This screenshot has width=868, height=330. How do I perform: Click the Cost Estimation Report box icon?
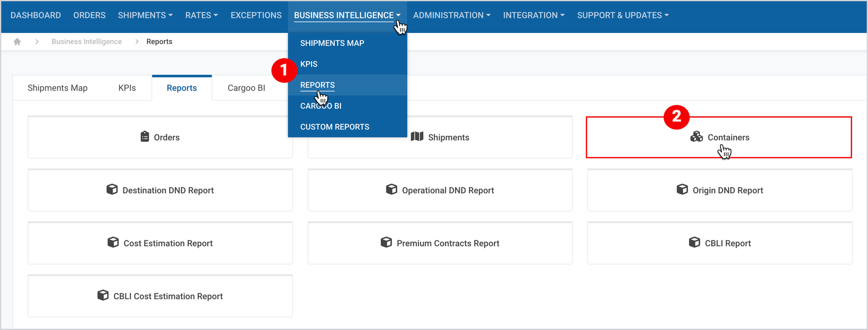tap(113, 242)
